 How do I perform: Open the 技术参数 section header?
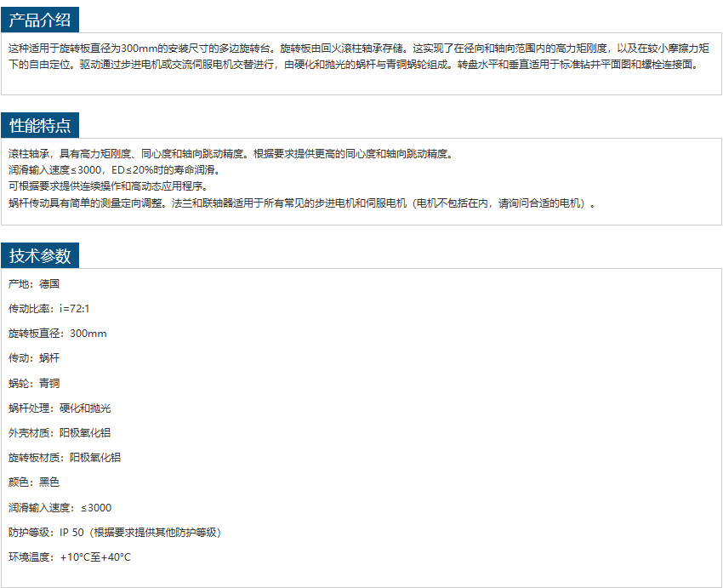pos(40,255)
